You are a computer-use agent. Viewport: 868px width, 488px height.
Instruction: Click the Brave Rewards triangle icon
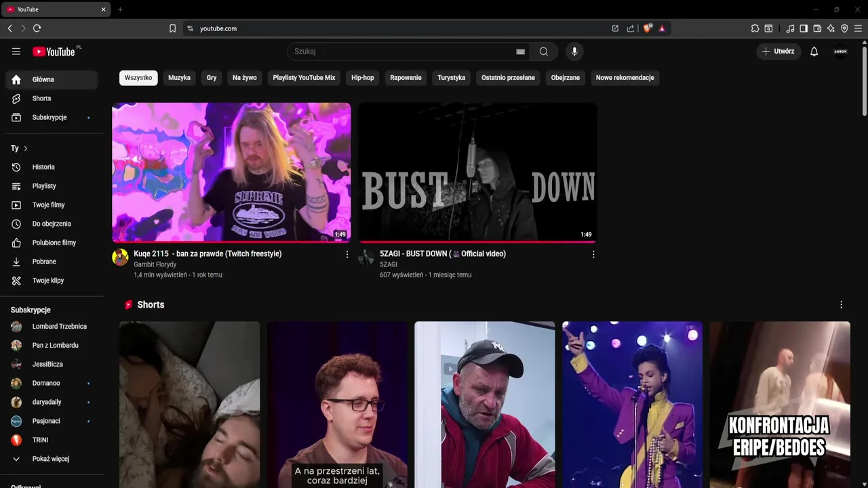pyautogui.click(x=662, y=28)
